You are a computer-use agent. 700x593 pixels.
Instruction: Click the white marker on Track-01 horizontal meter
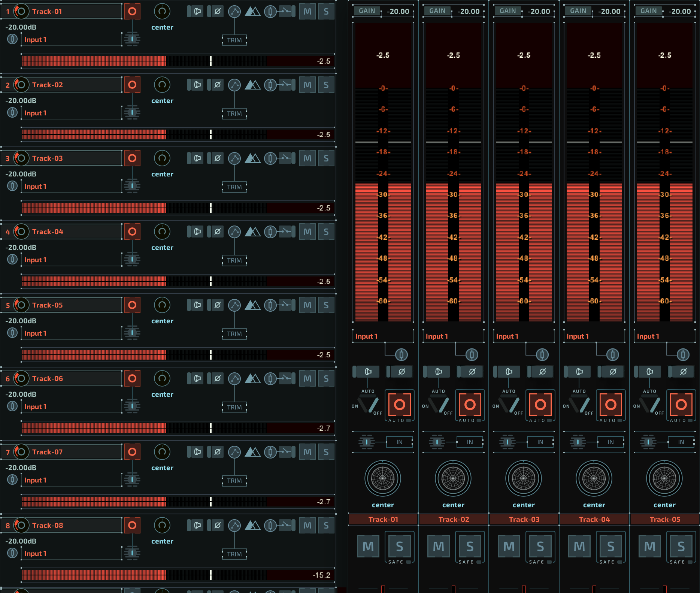pos(211,61)
